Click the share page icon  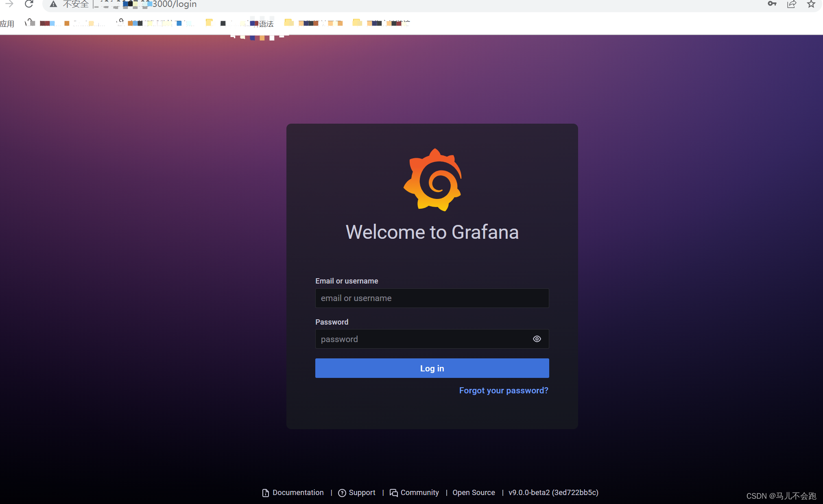pos(791,4)
